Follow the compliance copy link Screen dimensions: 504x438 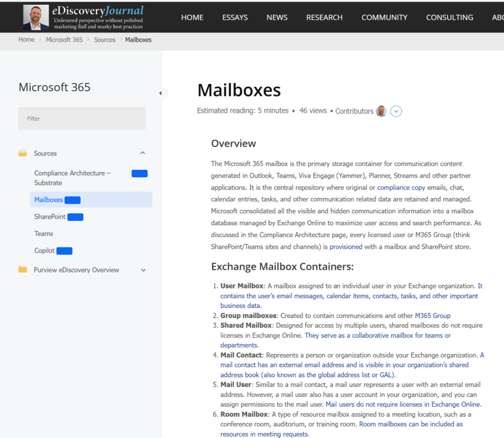coord(402,187)
